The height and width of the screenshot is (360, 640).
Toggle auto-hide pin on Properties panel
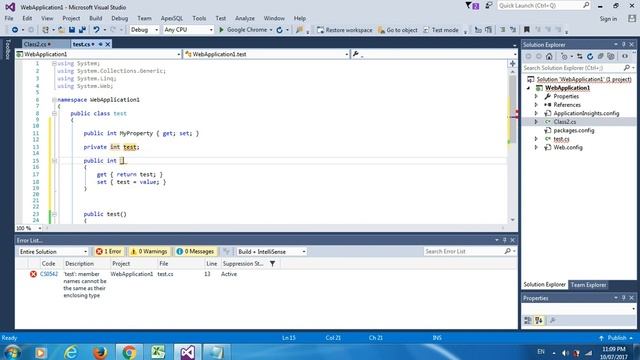click(x=623, y=298)
